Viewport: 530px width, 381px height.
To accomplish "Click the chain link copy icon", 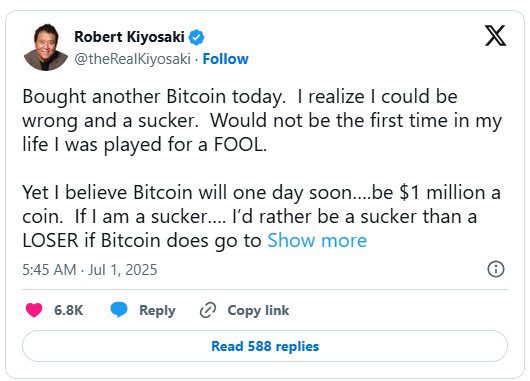I will pyautogui.click(x=208, y=310).
